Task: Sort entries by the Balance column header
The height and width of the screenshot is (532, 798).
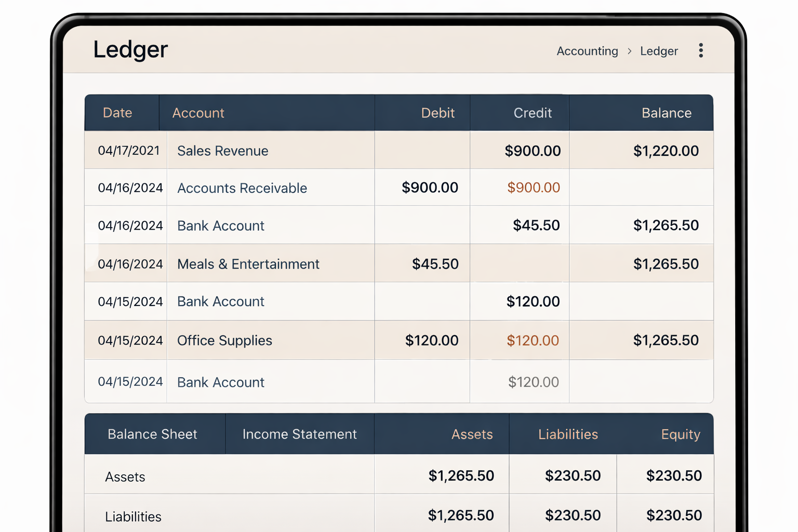Action: click(x=667, y=113)
